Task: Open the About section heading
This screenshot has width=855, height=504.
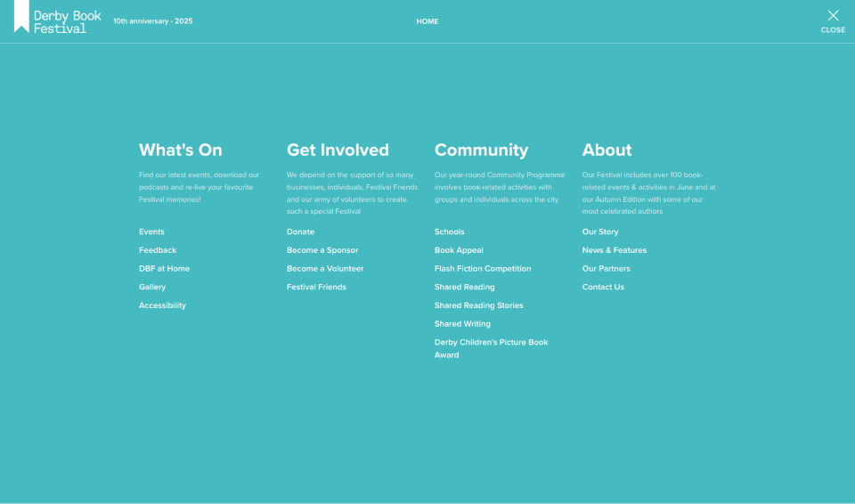Action: (607, 150)
